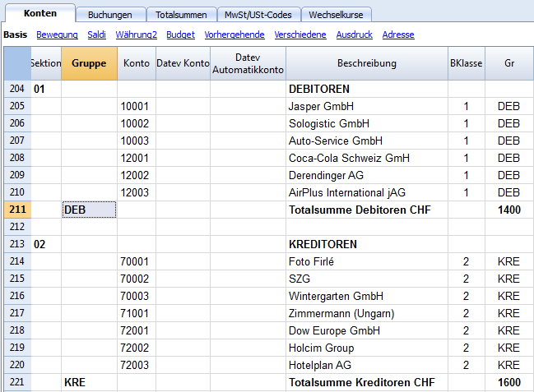
Task: Click account number 12002
Action: (137, 175)
